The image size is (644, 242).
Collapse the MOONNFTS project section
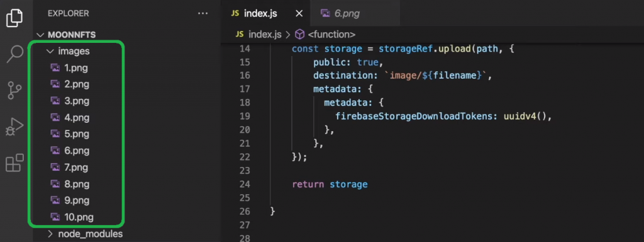pyautogui.click(x=40, y=35)
